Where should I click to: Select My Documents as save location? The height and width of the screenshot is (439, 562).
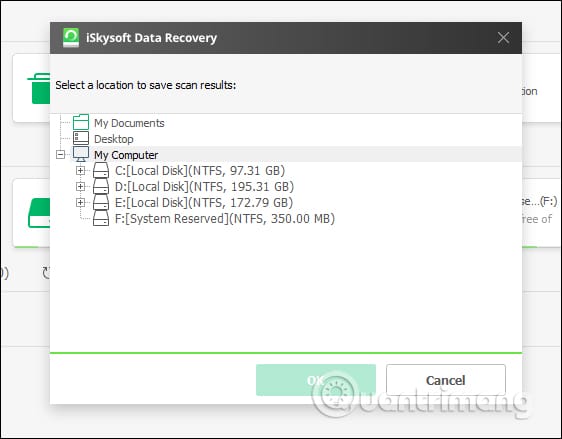[x=129, y=123]
